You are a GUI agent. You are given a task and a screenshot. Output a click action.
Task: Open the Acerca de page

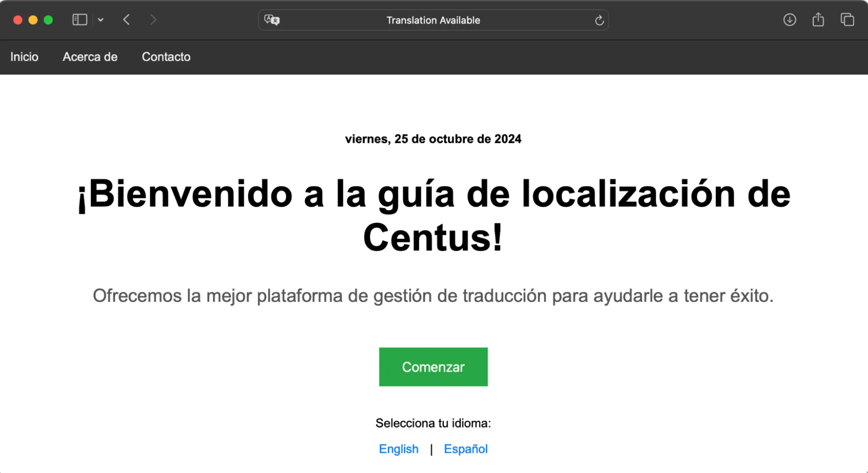point(89,57)
